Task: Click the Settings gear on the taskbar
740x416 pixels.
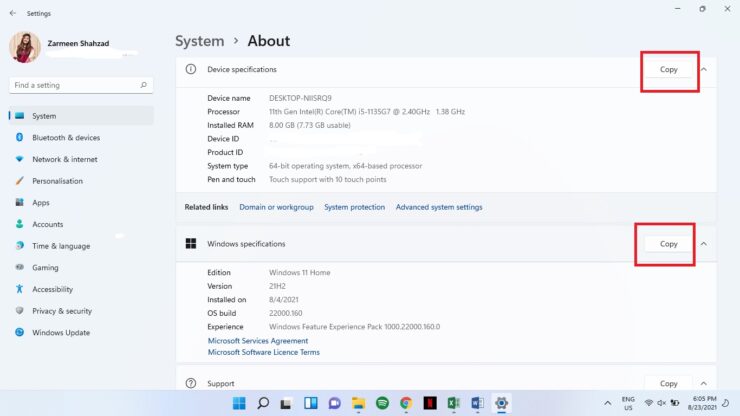Action: click(501, 403)
